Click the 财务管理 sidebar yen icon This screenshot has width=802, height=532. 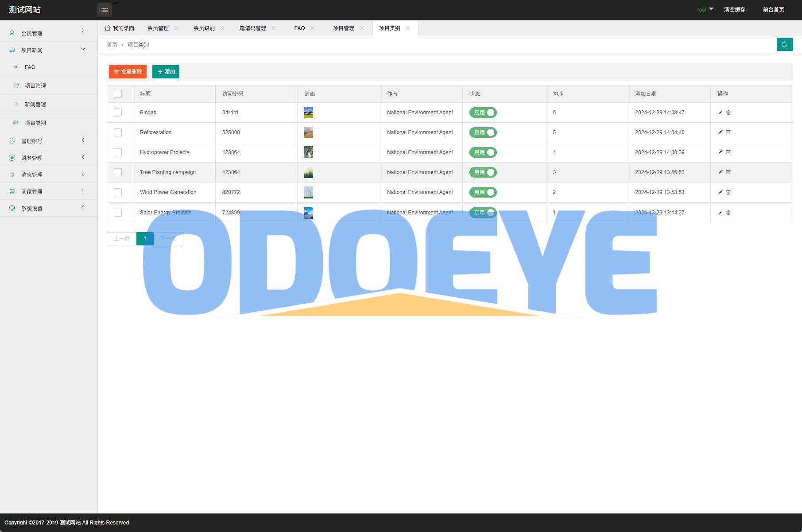pyautogui.click(x=12, y=158)
